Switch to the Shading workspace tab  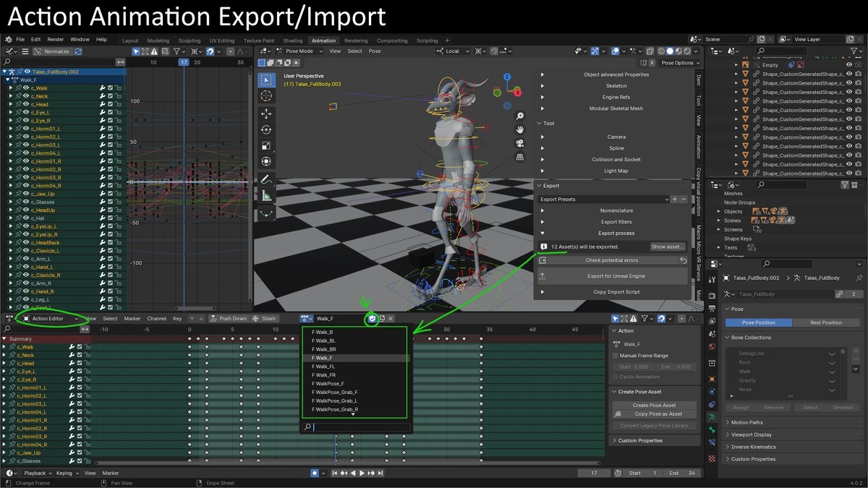tap(293, 40)
